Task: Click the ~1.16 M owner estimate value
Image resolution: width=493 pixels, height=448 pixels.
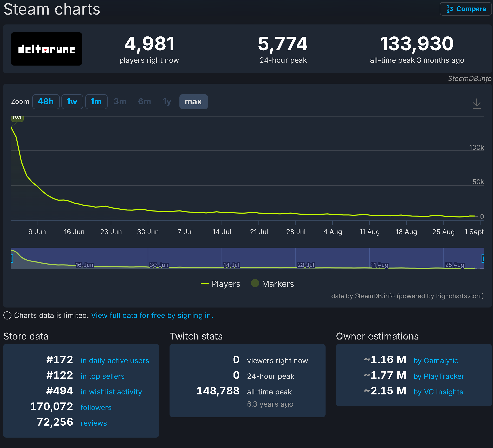Action: pos(385,360)
